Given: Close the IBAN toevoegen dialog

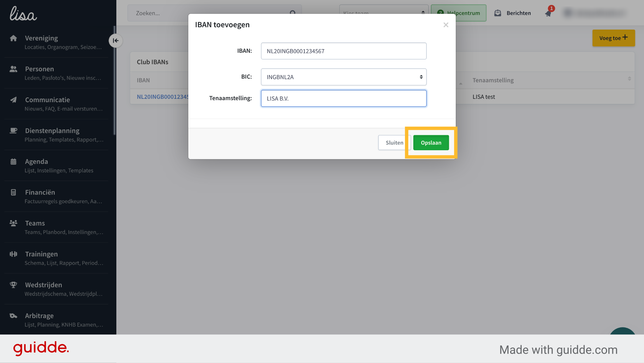Looking at the screenshot, I should tap(446, 25).
